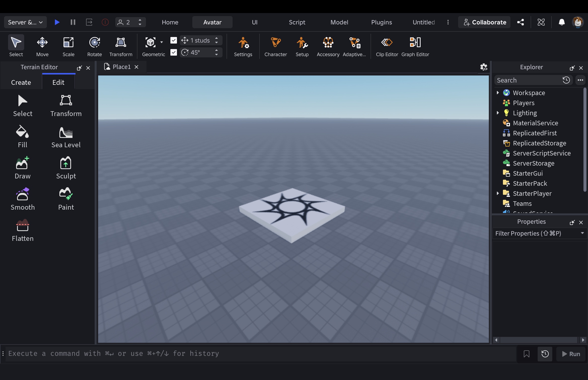Click the Terrain Editor Transform tool
Viewport: 588px width, 380px height.
[66, 105]
